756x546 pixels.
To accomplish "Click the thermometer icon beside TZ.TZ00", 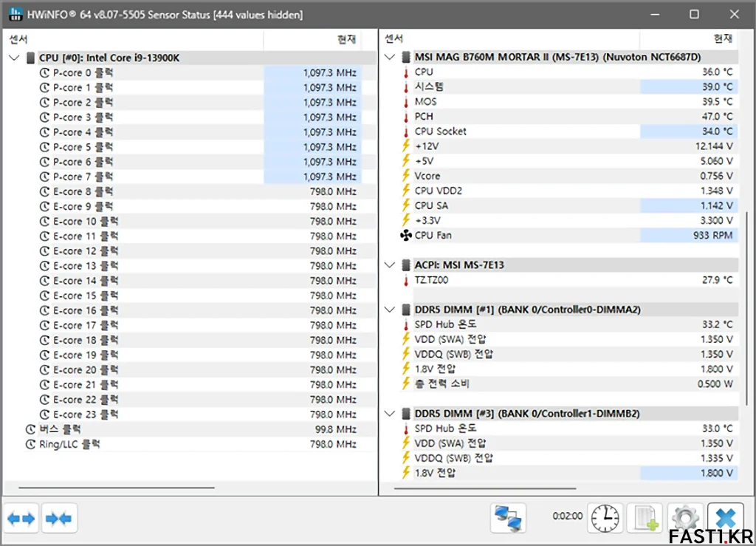I will (406, 280).
